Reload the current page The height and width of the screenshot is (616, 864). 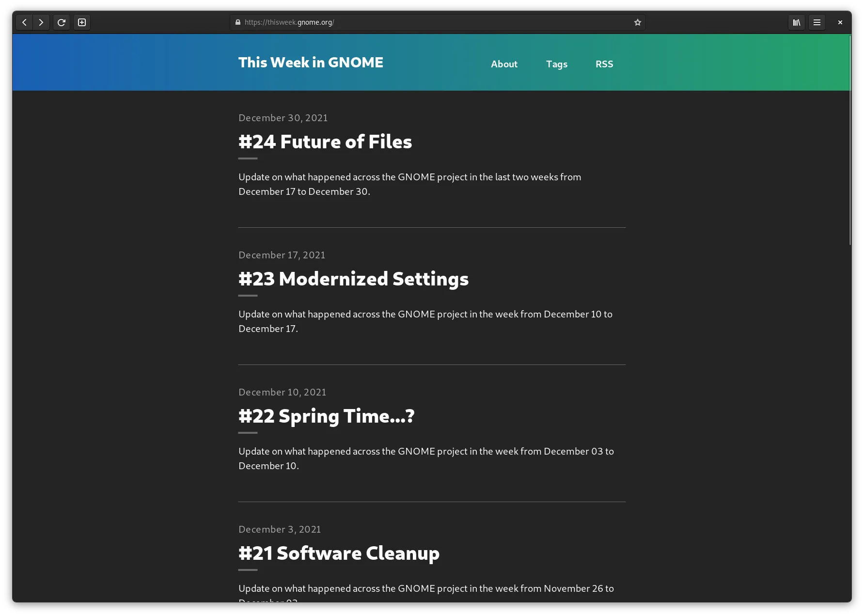[x=62, y=22]
